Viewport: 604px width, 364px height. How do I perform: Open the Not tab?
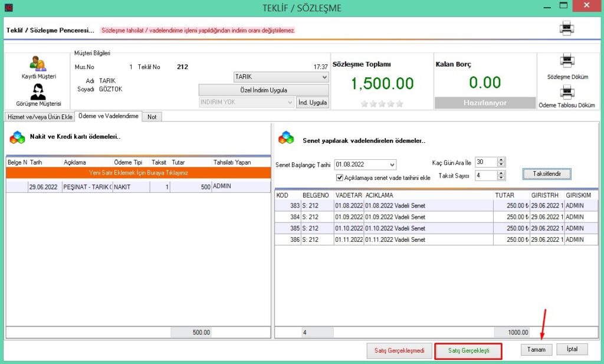tap(152, 117)
